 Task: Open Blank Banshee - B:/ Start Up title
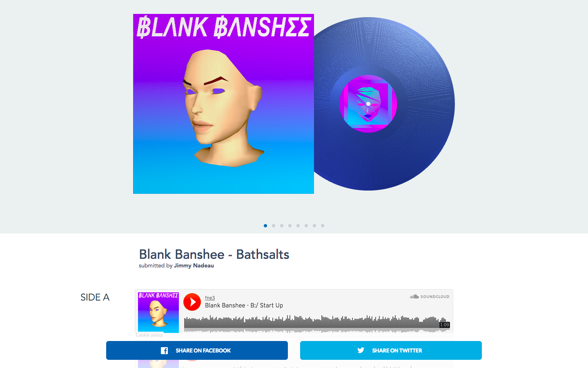(244, 305)
